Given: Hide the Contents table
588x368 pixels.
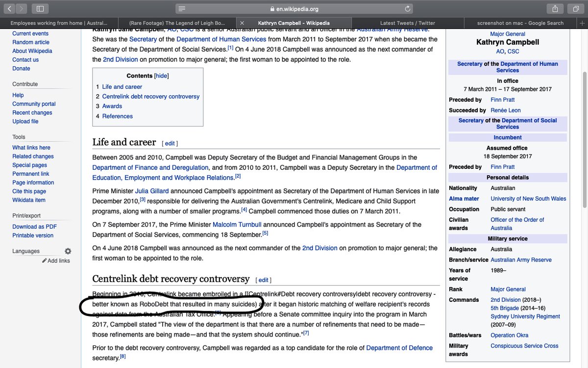Looking at the screenshot, I should (x=162, y=76).
